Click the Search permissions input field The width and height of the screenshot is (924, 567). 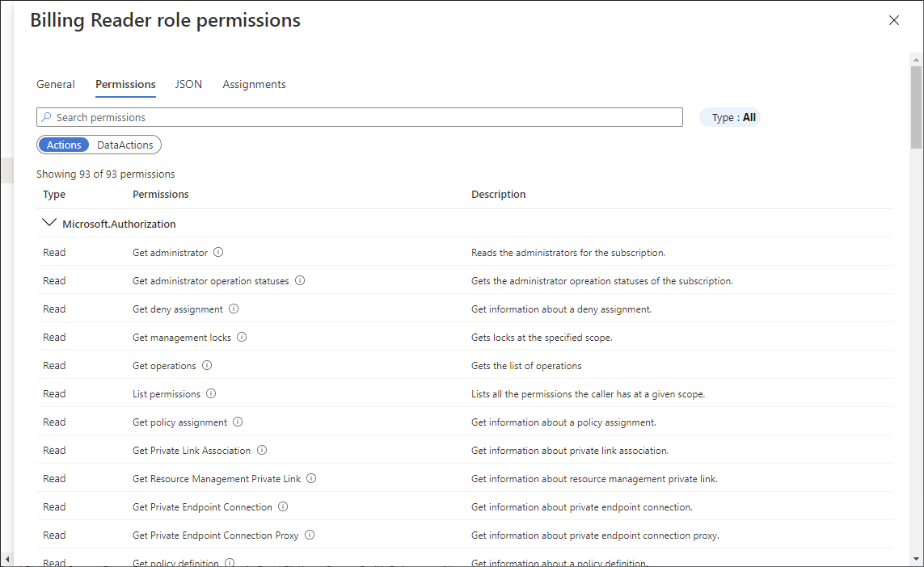pos(360,117)
